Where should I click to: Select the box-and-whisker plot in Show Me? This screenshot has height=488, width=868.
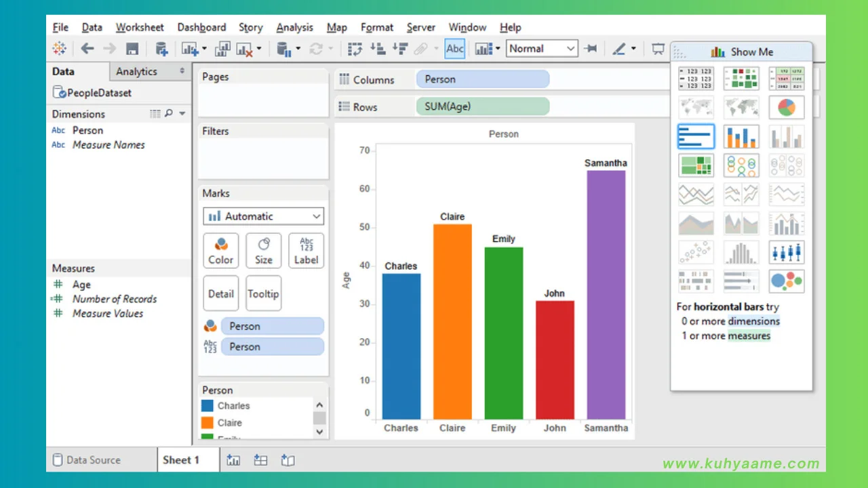pyautogui.click(x=787, y=252)
